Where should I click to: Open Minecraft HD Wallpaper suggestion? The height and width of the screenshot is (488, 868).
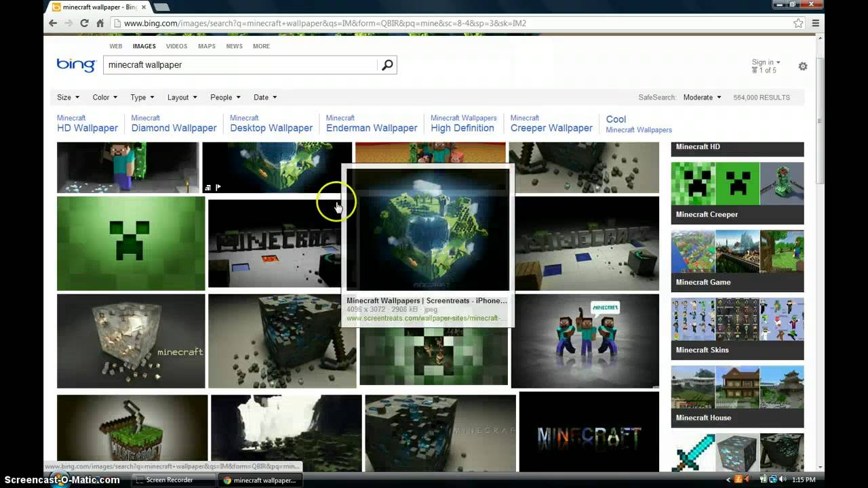[x=87, y=123]
